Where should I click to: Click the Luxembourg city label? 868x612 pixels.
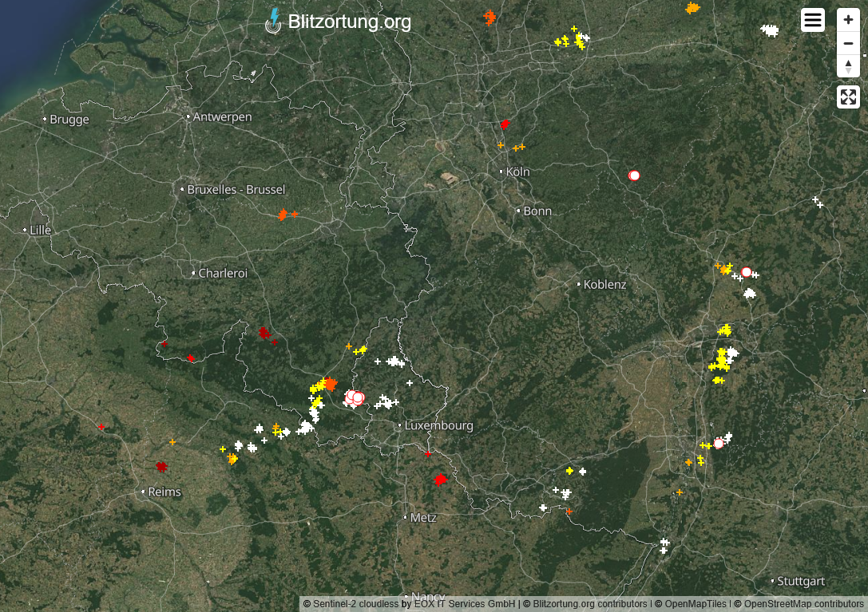tap(438, 425)
